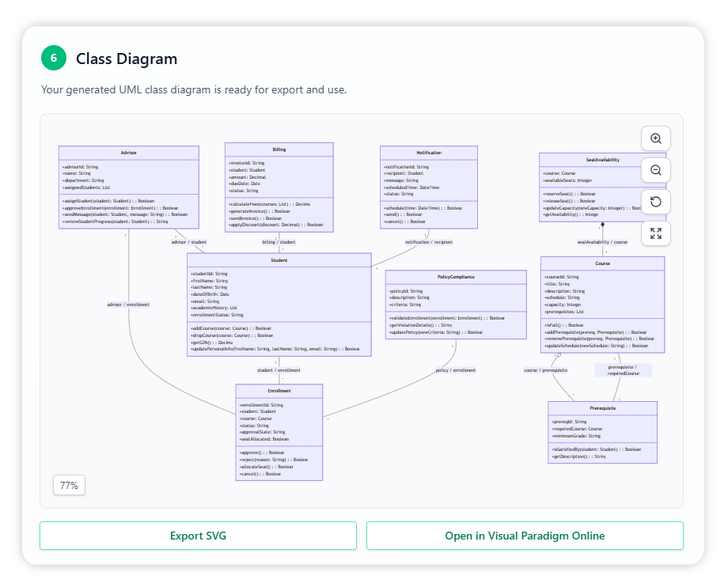Reset the diagram view with the rotate icon
Image resolution: width=728 pixels, height=587 pixels.
click(655, 202)
